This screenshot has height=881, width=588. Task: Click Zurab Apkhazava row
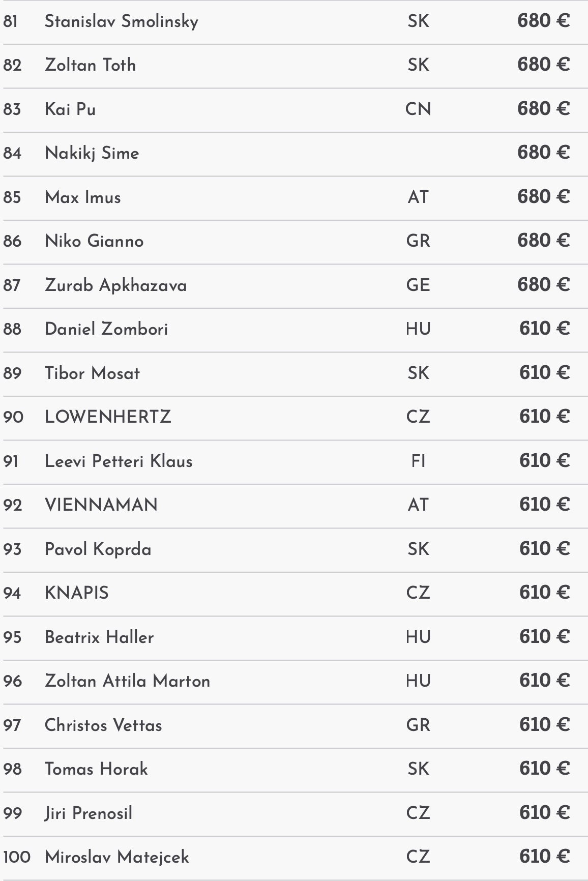point(115,285)
